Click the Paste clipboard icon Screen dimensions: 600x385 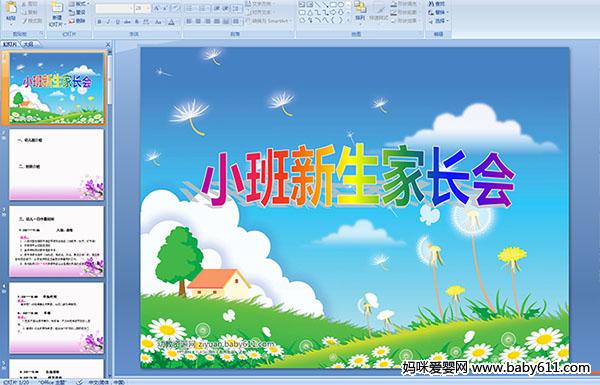click(11, 8)
